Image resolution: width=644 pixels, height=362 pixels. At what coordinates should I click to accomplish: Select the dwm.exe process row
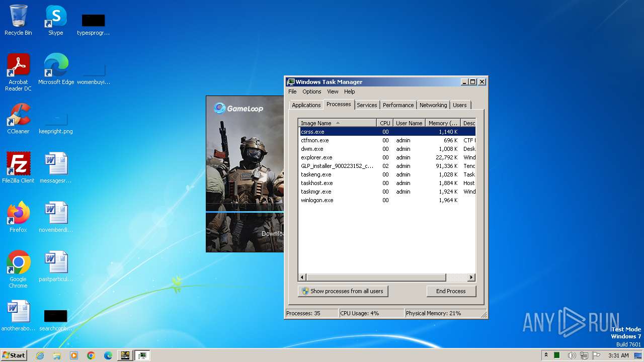click(x=387, y=149)
